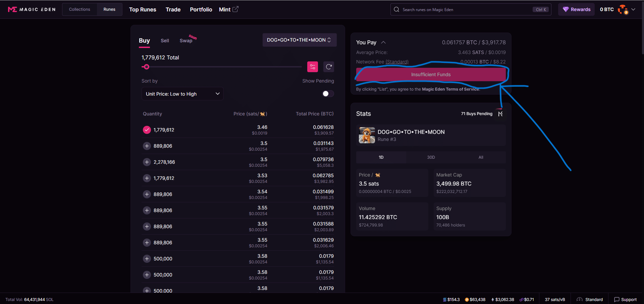Click the Bitcoin price ticker $63,438

click(475, 299)
